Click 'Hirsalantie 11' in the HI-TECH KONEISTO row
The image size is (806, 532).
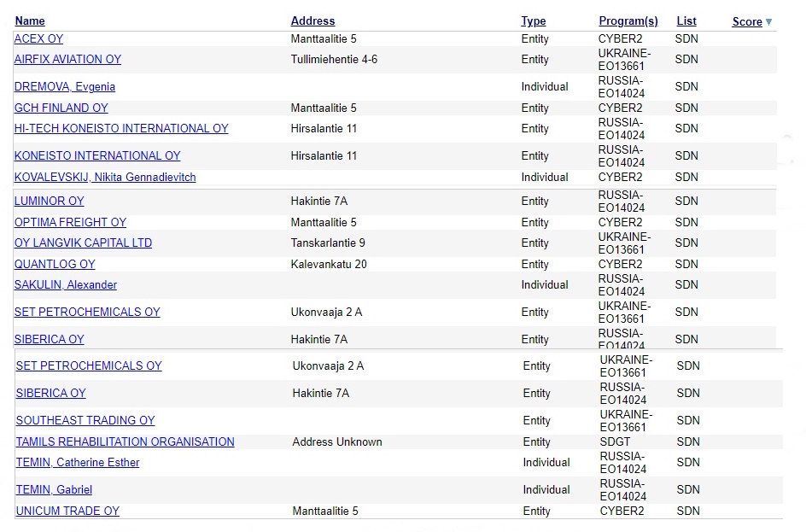pyautogui.click(x=324, y=128)
